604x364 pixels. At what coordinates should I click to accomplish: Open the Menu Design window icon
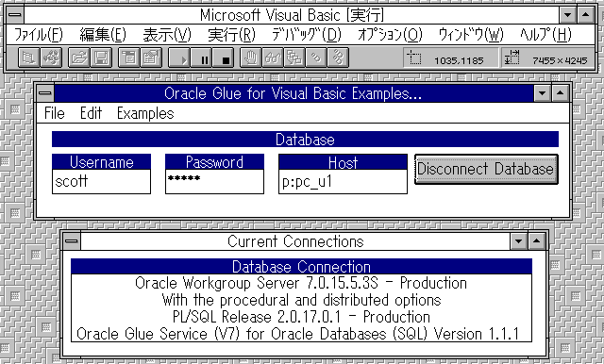(x=129, y=58)
